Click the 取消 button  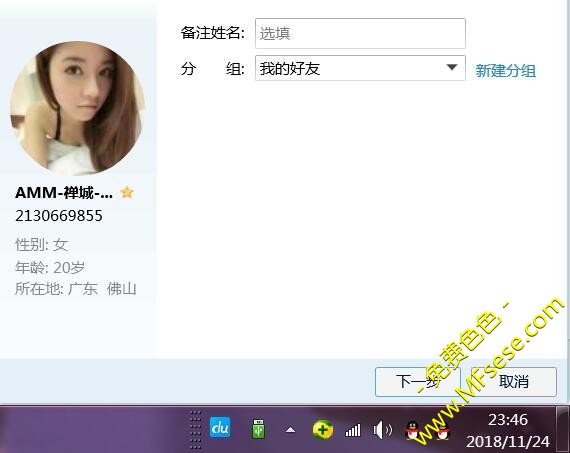tap(514, 382)
